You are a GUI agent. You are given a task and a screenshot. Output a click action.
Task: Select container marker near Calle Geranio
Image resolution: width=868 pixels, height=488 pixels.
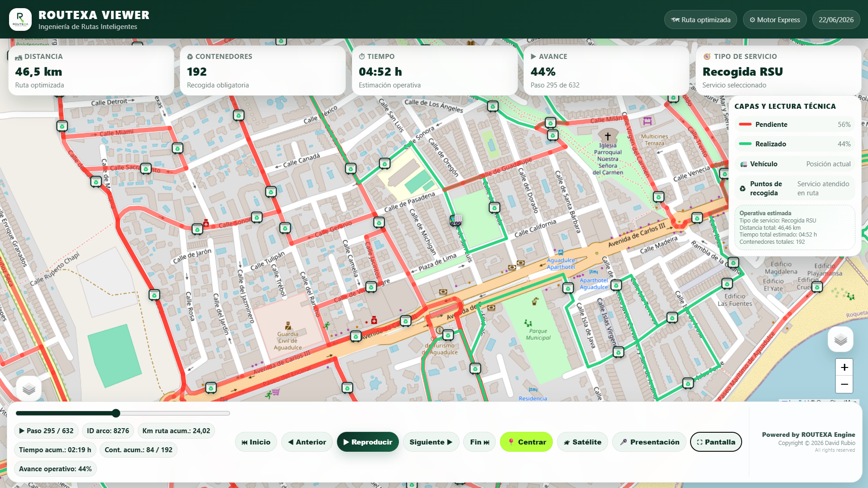[x=379, y=222]
